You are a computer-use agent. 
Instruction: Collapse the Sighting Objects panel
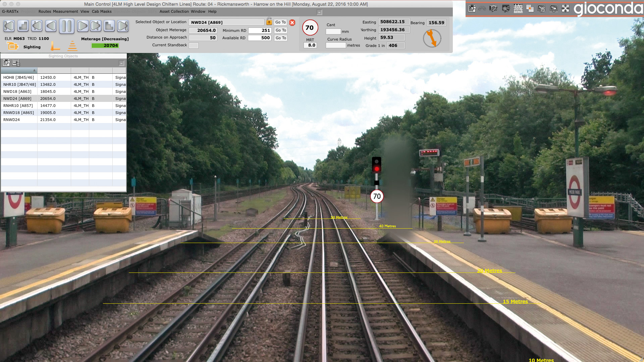point(122,63)
